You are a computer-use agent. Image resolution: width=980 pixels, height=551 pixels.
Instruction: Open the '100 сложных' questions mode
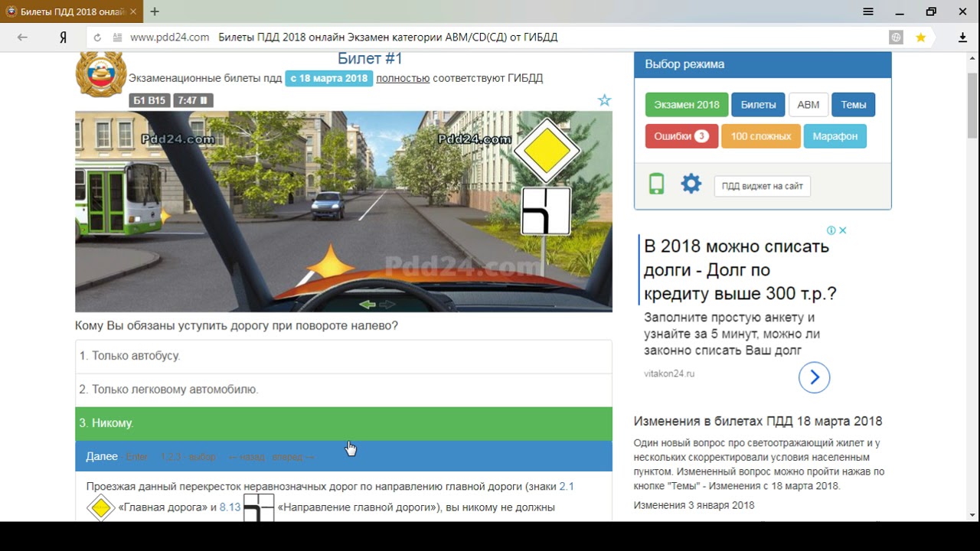pos(761,136)
